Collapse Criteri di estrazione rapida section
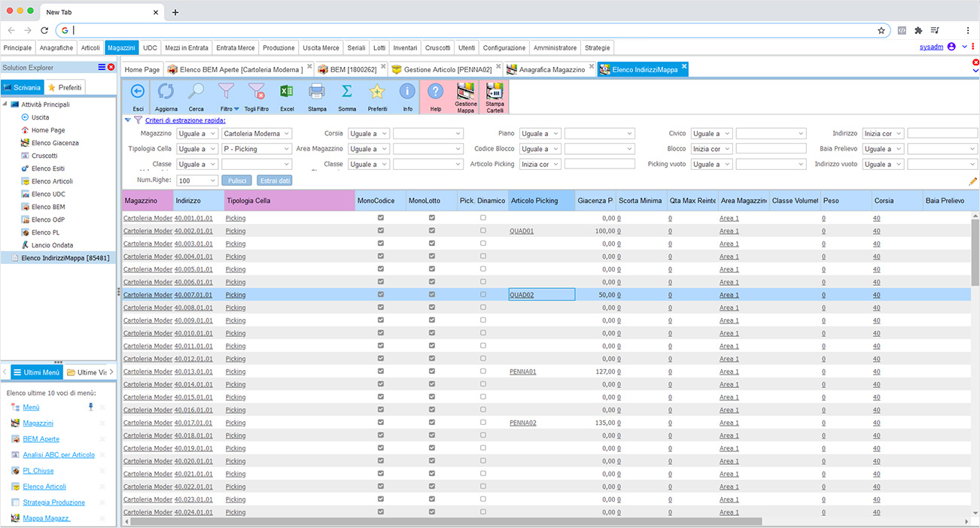 click(x=128, y=120)
